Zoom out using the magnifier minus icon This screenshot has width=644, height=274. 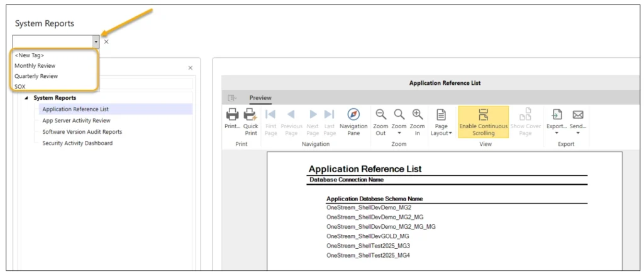tap(380, 115)
